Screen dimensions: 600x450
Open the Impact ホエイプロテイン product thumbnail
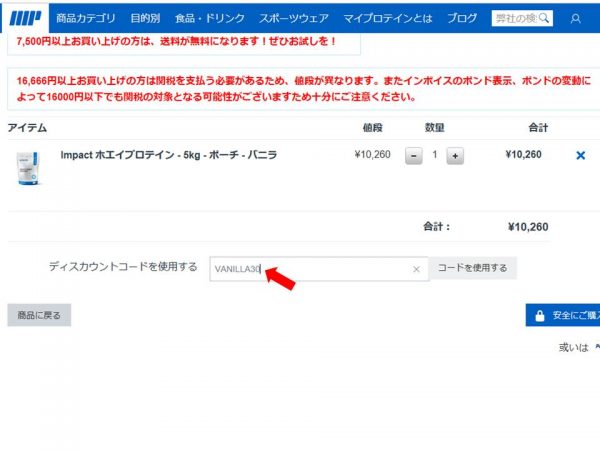pyautogui.click(x=28, y=168)
